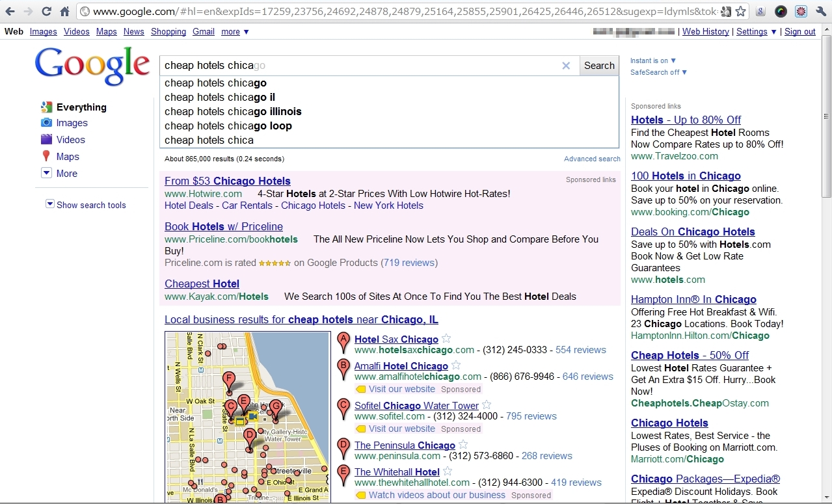Open the wrench settings menu icon
Viewport: 832px width, 504px height.
point(820,11)
